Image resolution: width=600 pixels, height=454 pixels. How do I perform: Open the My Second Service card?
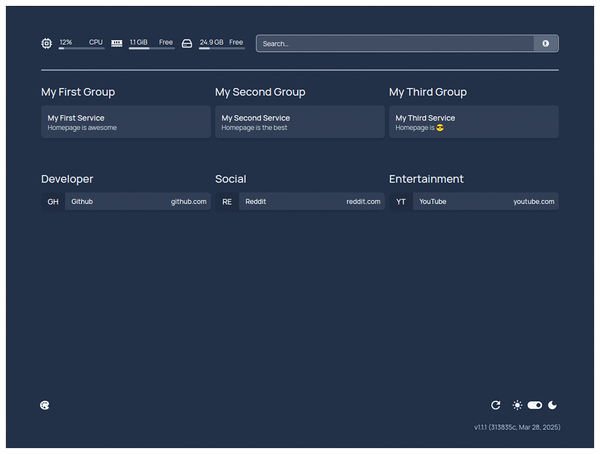pyautogui.click(x=300, y=122)
